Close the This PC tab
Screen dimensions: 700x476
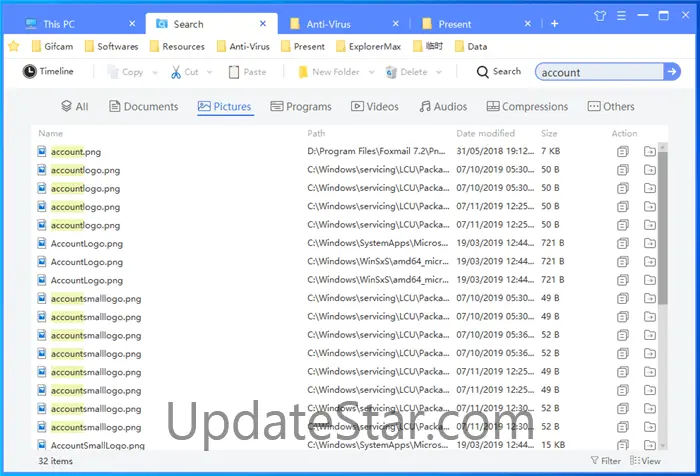coord(132,24)
